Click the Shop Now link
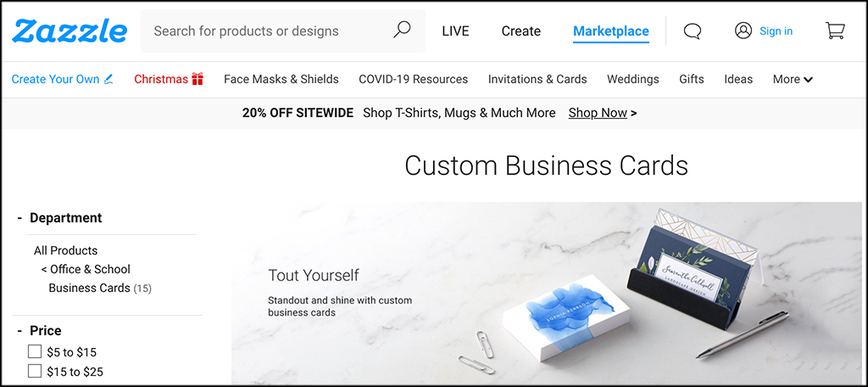The image size is (868, 387). click(x=598, y=113)
